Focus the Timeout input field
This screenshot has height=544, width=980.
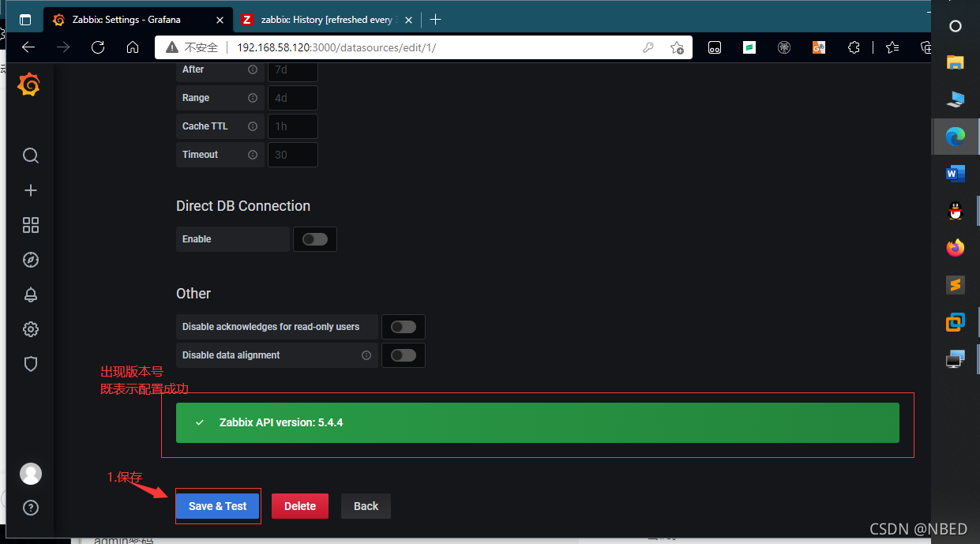[x=293, y=155]
